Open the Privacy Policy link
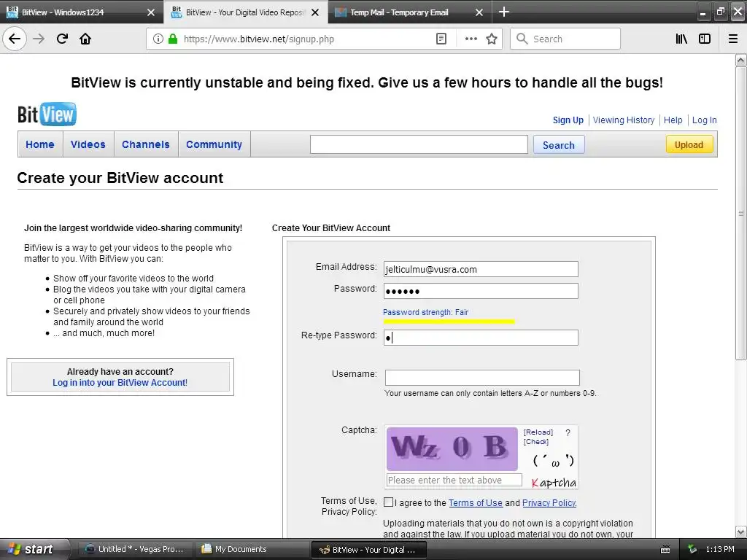This screenshot has height=560, width=747. point(549,503)
